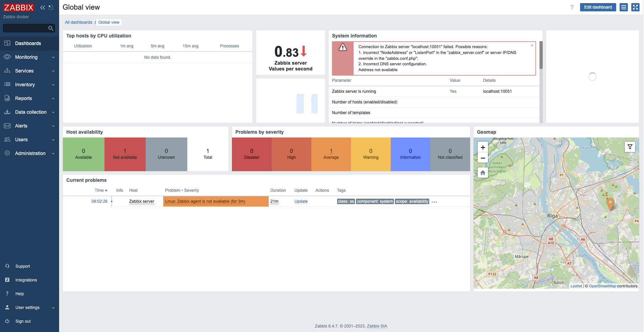Click the Administration gear icon

point(7,153)
